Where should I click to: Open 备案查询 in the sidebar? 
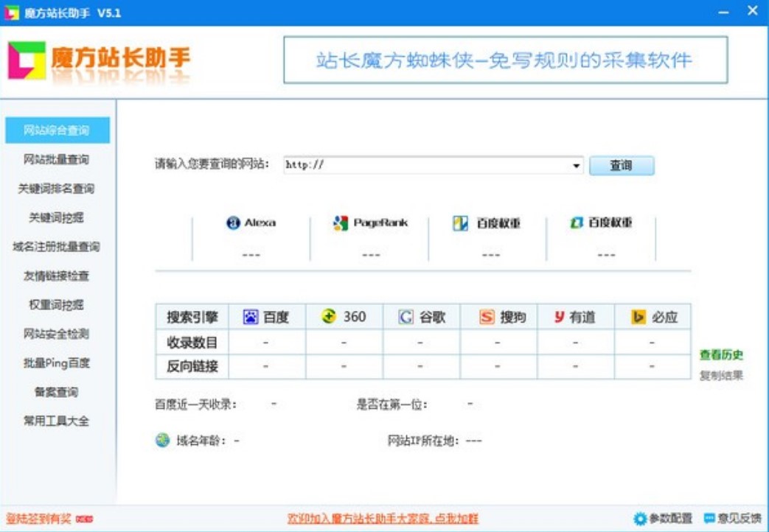56,392
